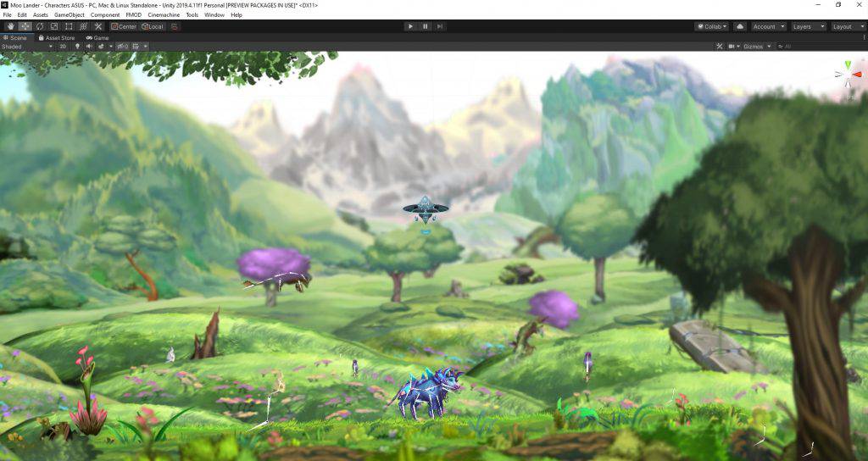Open the Gizmos dropdown
Viewport: 868px width, 461px height.
[757, 47]
